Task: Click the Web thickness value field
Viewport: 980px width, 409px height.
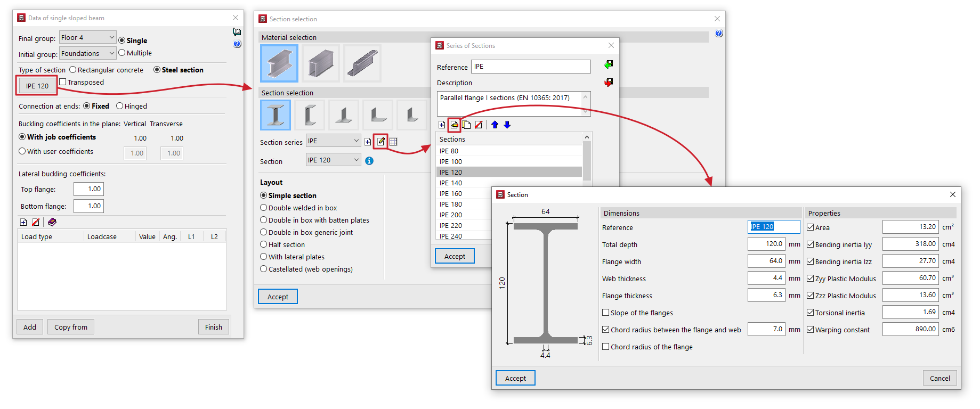Action: point(766,278)
